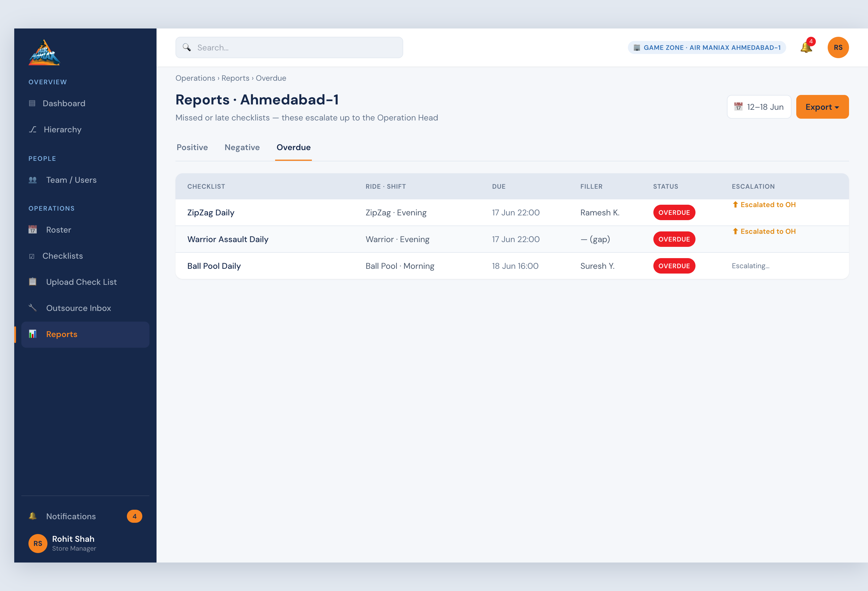The width and height of the screenshot is (868, 591).
Task: Click the FILLER column header
Action: pyautogui.click(x=591, y=186)
